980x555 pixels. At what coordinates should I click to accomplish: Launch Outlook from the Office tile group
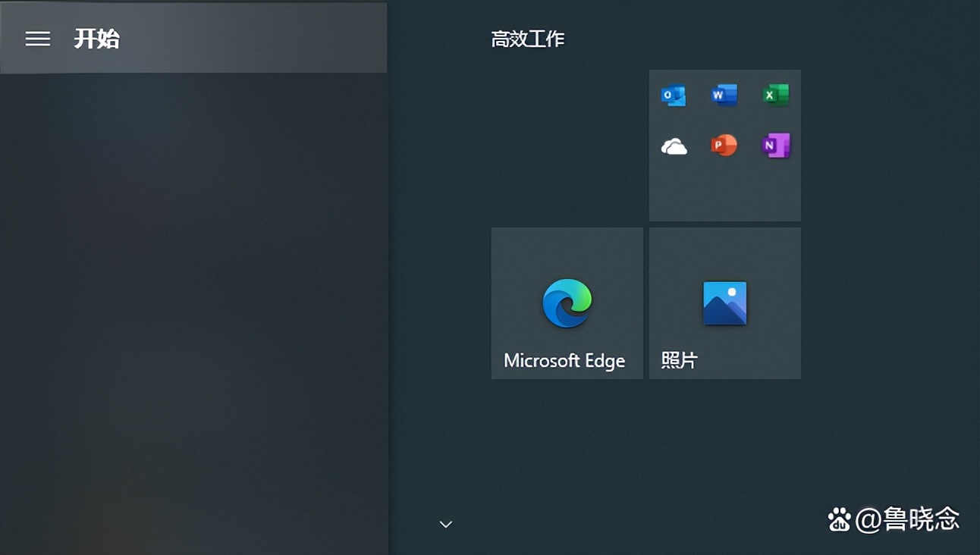674,94
